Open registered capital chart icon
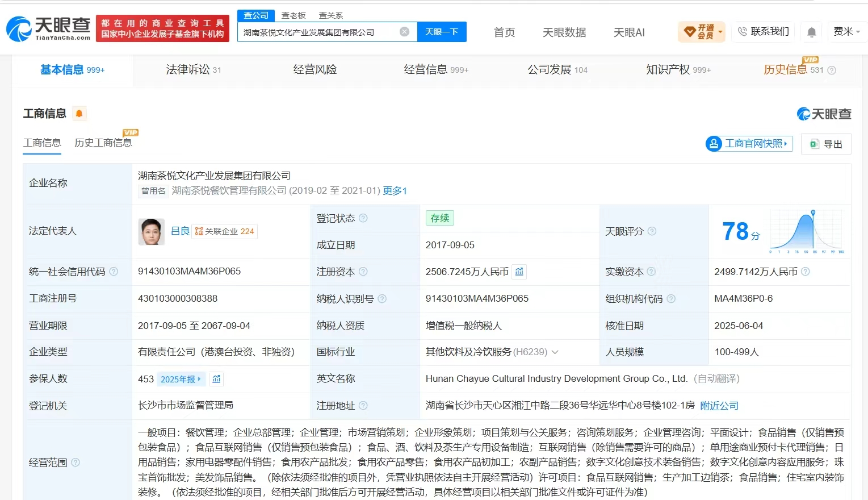The width and height of the screenshot is (868, 500). [x=519, y=272]
